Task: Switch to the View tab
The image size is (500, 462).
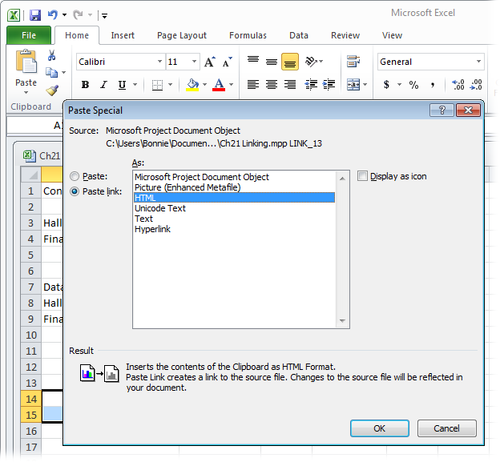Action: click(392, 35)
